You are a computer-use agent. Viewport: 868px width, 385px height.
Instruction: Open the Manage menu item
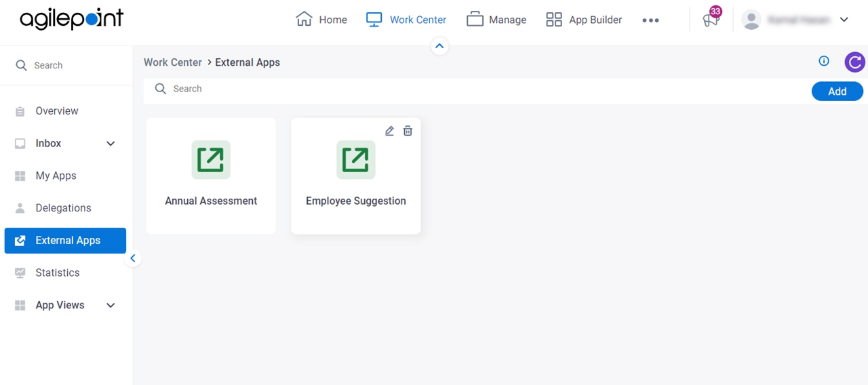(496, 20)
